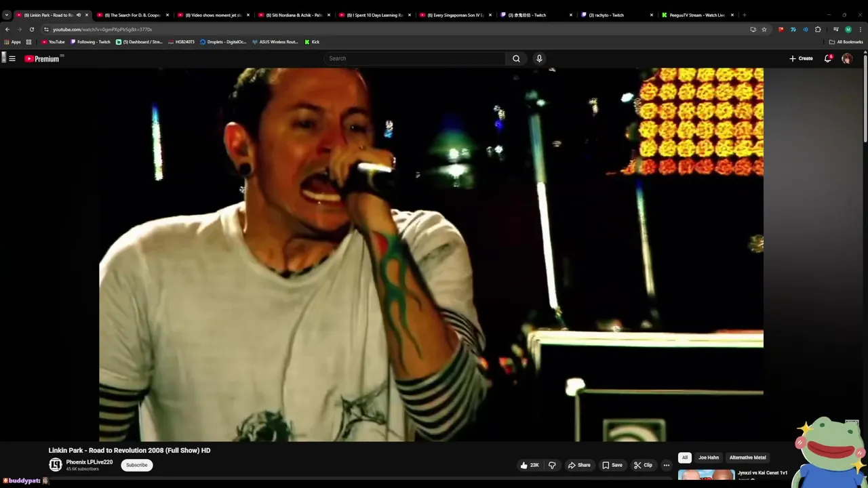Expand the All Bookmarks folder
The image size is (868, 488).
846,42
